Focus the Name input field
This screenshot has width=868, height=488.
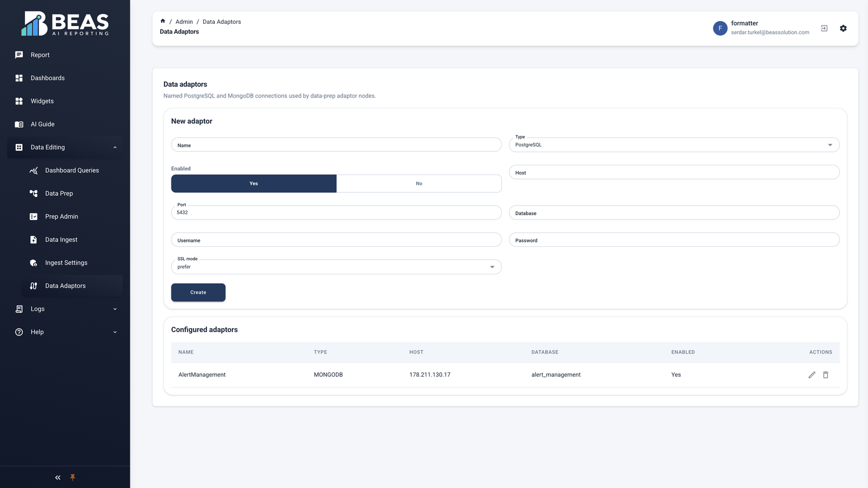tap(336, 145)
